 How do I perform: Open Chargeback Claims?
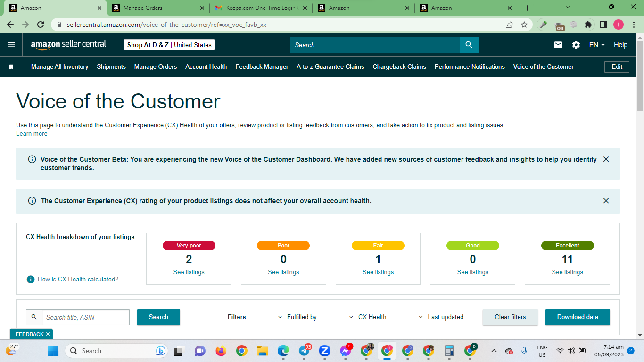pos(399,67)
